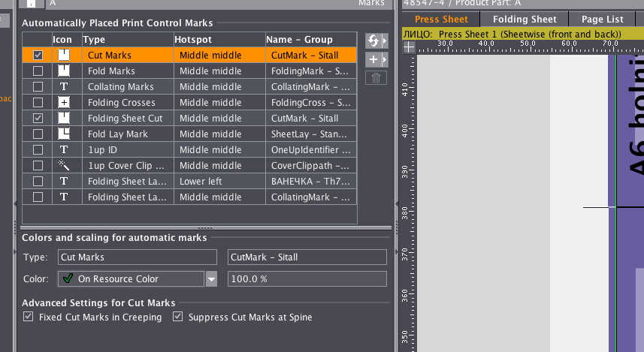Click the Folding Crosses mark icon
Screen dimensions: 644x352
pos(64,102)
